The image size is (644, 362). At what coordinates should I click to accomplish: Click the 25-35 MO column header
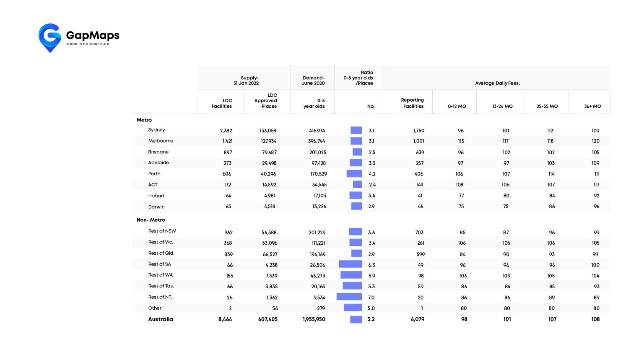pyautogui.click(x=547, y=106)
